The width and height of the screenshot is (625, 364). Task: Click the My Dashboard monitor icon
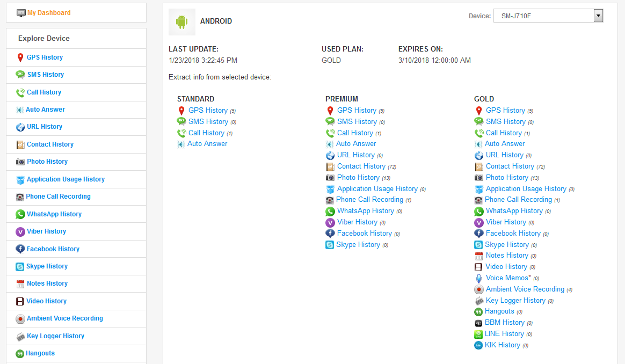pyautogui.click(x=21, y=13)
